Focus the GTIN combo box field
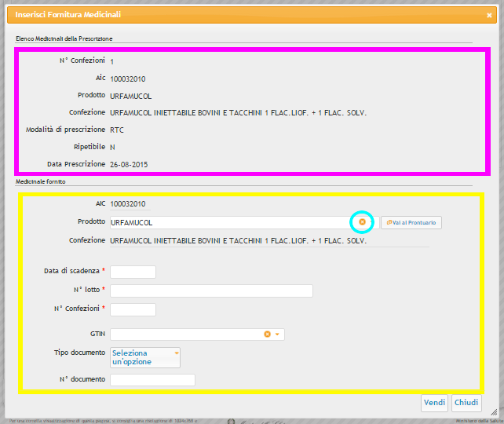Viewport: 504px width, 424px height. coord(197,334)
